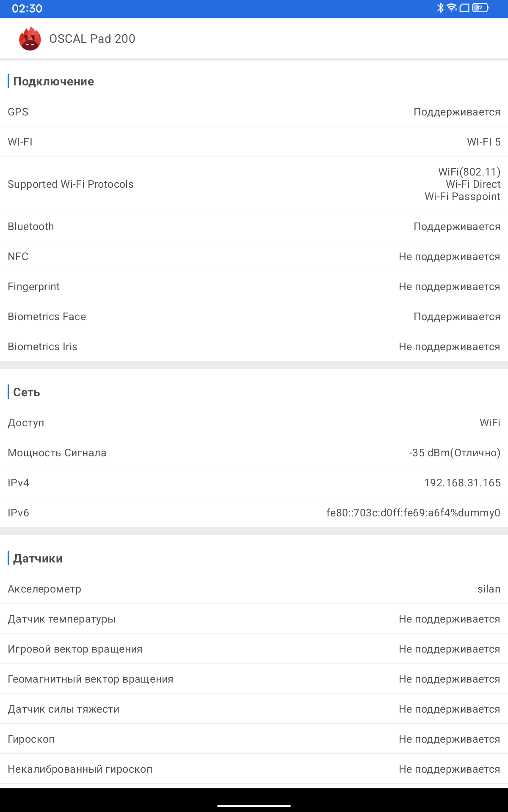The height and width of the screenshot is (812, 508).
Task: Tap the IPv4 address value
Action: click(x=462, y=483)
